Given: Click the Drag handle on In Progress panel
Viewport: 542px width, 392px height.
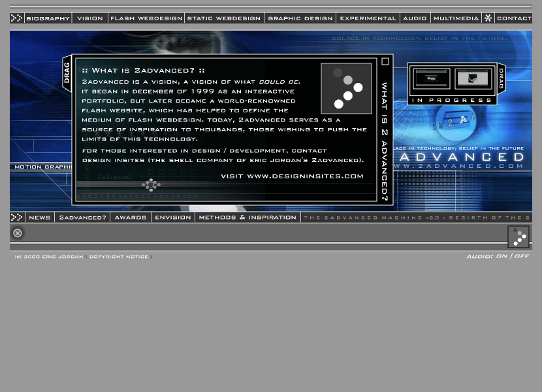Looking at the screenshot, I should coord(502,78).
